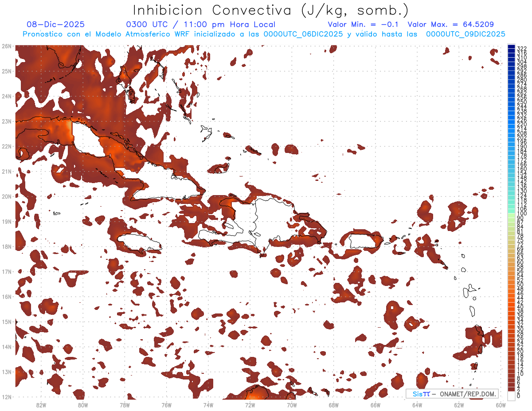
Task: Click the 24N latitude label
Action: coord(6,96)
